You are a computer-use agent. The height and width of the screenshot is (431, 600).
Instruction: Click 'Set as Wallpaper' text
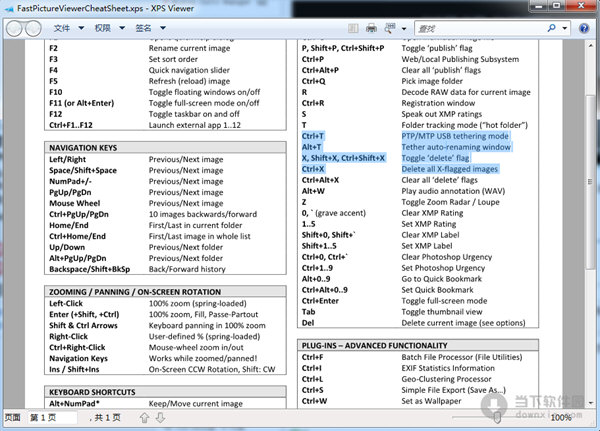click(x=431, y=401)
